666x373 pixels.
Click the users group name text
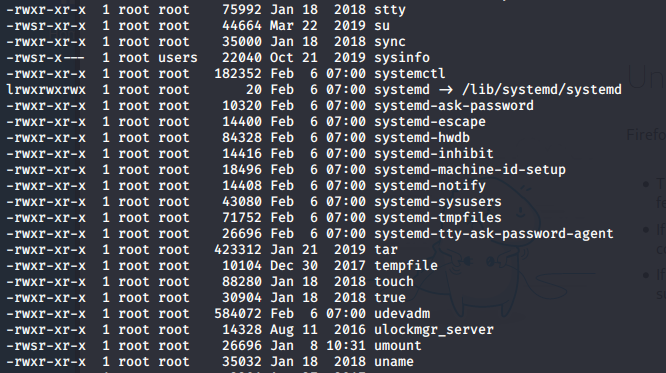[178, 58]
